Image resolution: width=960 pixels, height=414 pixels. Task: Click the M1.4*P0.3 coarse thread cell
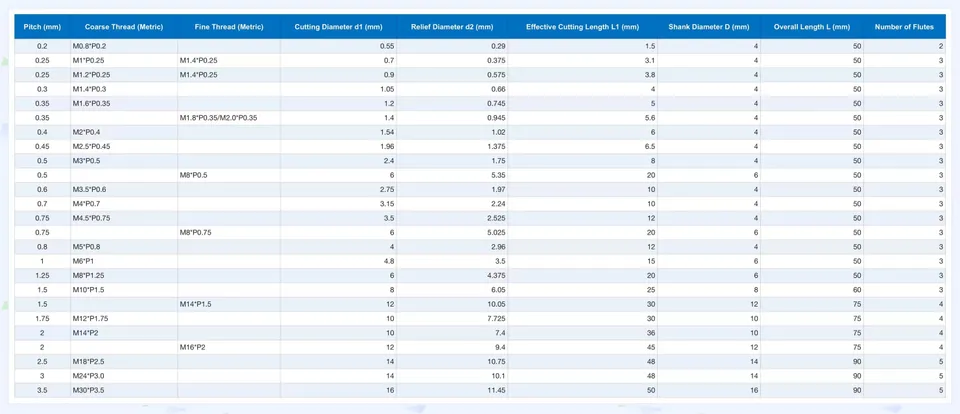[124, 89]
